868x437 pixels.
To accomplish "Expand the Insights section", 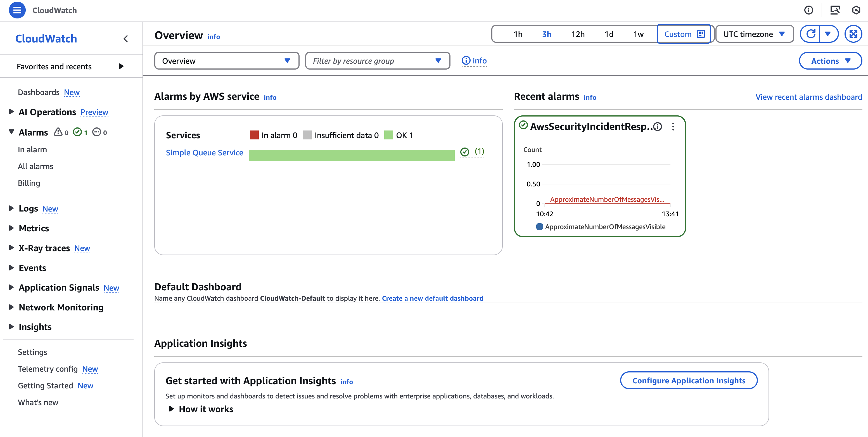I will 11,327.
